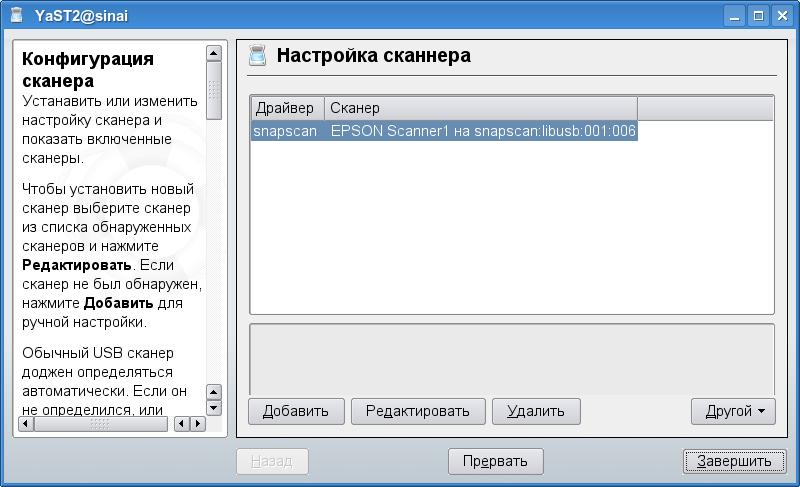Viewport: 800px width, 487px height.
Task: Maximize the YaST2@sinai window
Action: tap(759, 16)
